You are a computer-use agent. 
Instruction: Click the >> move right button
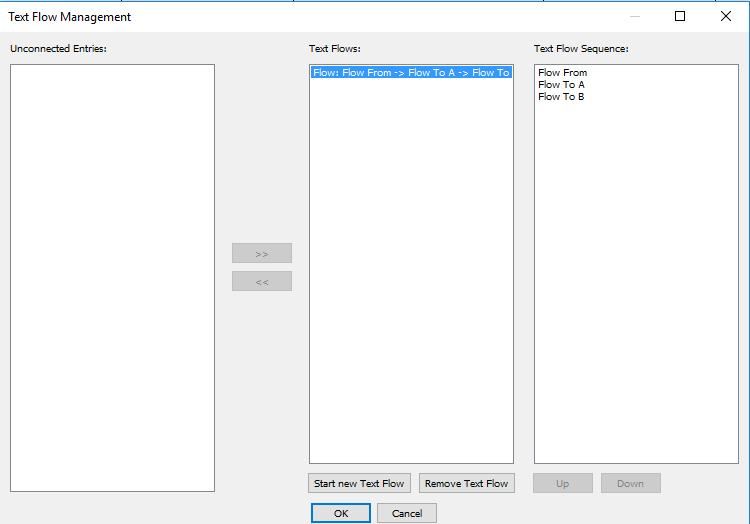[262, 253]
